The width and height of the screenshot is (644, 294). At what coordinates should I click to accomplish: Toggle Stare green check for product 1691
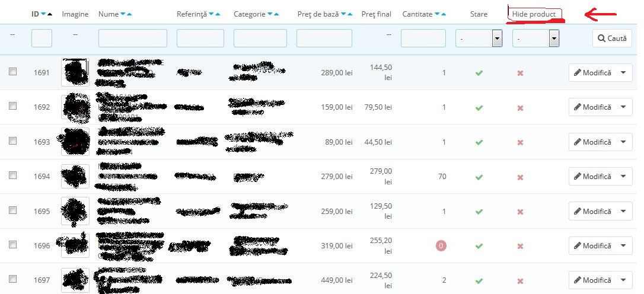tap(479, 73)
